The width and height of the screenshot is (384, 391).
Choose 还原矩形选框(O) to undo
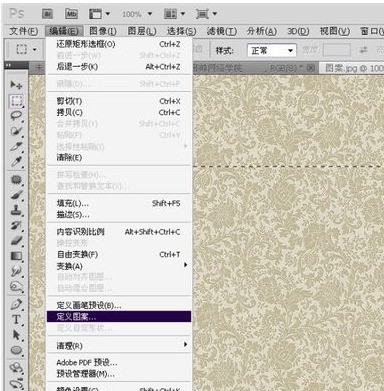click(119, 44)
